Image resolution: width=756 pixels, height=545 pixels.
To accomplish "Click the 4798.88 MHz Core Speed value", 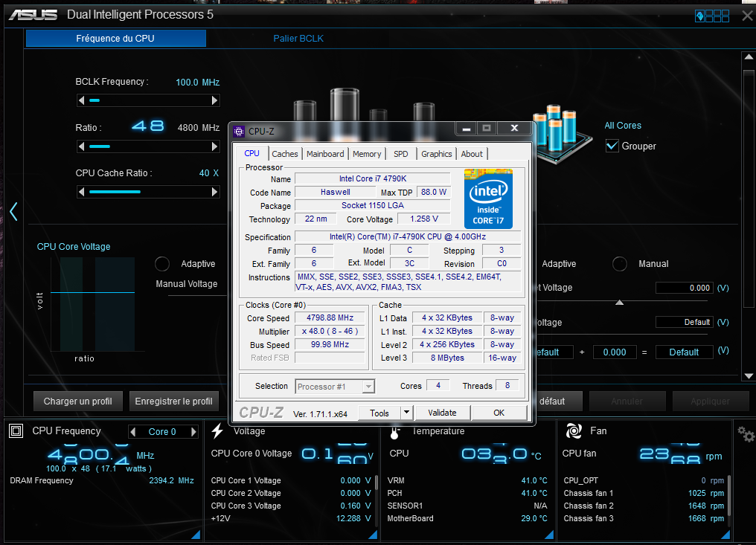I will tap(330, 318).
